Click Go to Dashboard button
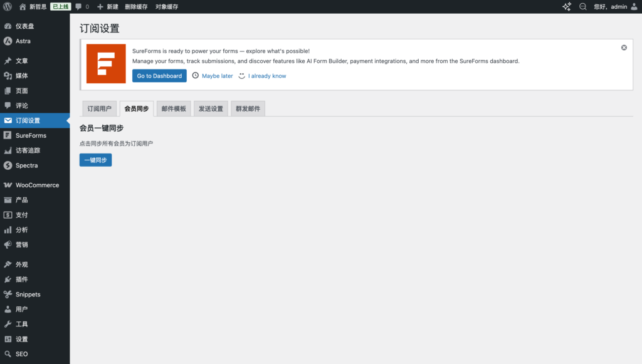Image resolution: width=642 pixels, height=364 pixels. click(159, 76)
